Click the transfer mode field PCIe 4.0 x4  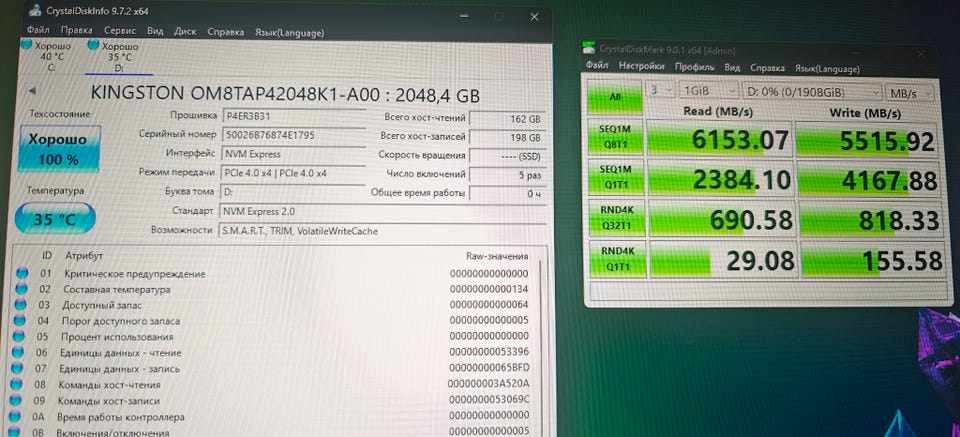click(293, 173)
